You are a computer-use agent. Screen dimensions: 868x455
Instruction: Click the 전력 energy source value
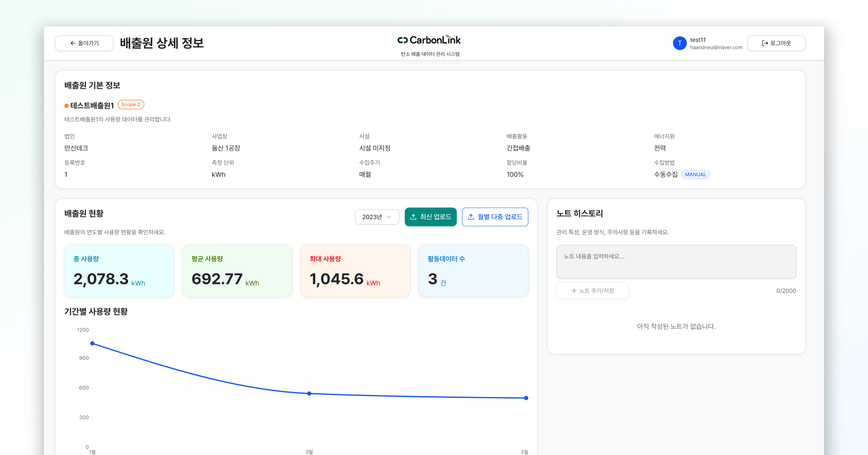pos(660,148)
